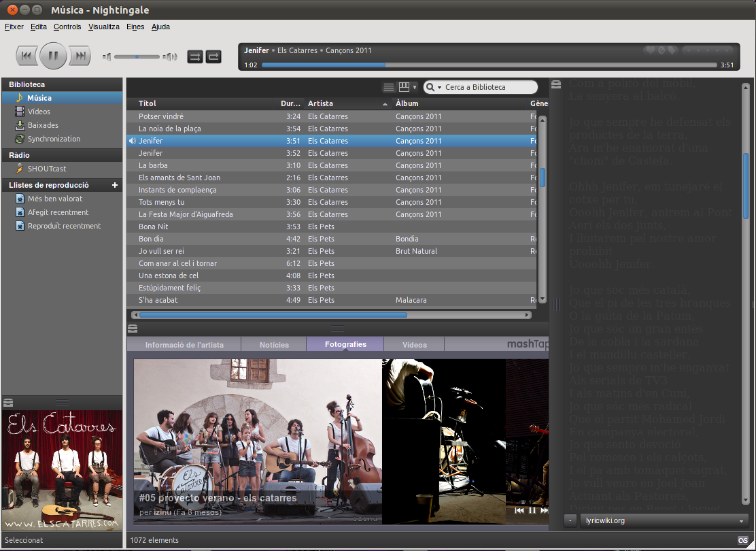Open the search magnifier dropdown
The width and height of the screenshot is (756, 551).
(434, 87)
